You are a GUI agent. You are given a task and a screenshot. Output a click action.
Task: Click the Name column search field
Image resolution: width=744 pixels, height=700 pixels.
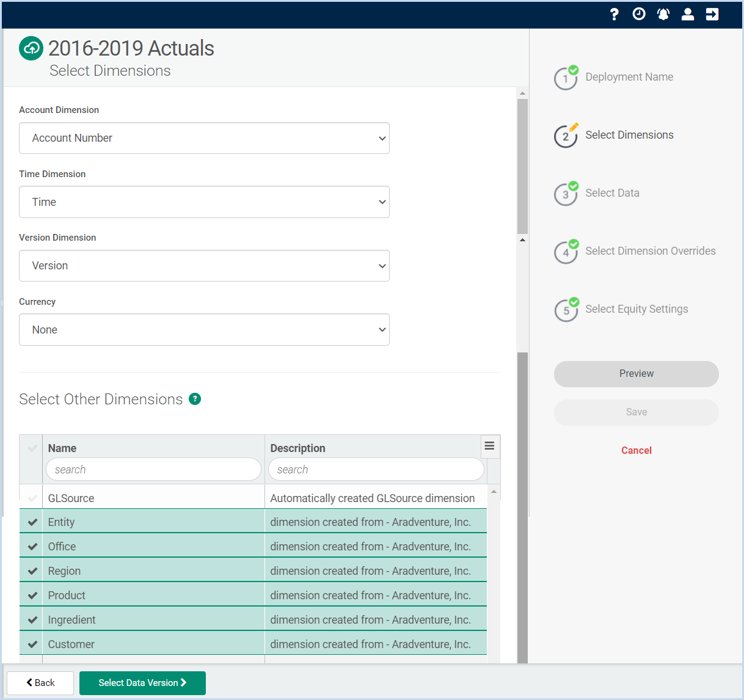coord(153,469)
